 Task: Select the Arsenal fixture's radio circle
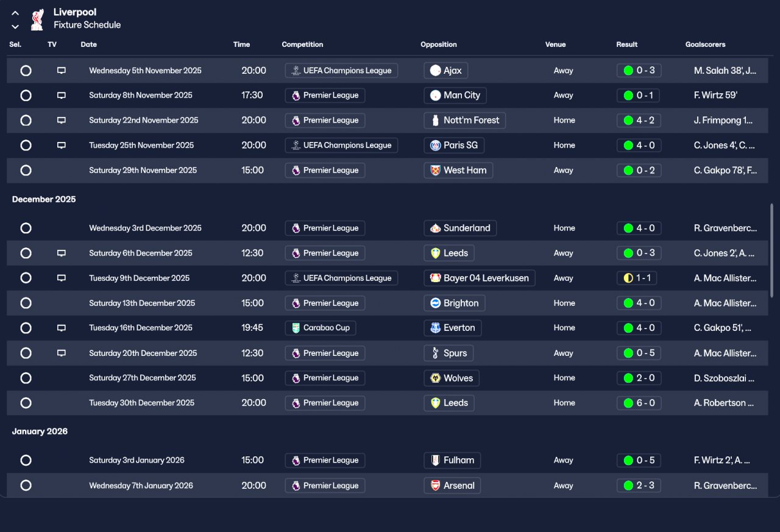(26, 486)
